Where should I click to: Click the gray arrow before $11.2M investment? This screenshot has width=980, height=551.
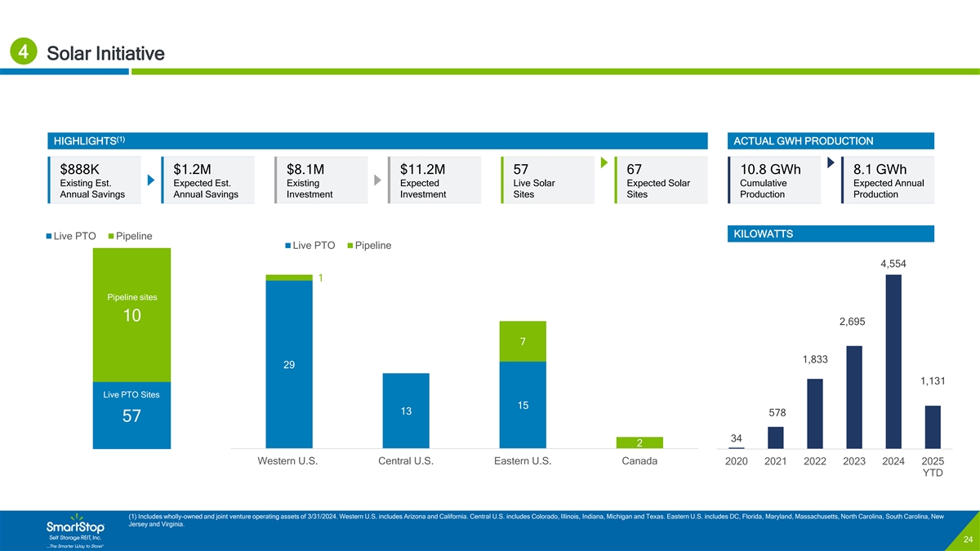377,180
